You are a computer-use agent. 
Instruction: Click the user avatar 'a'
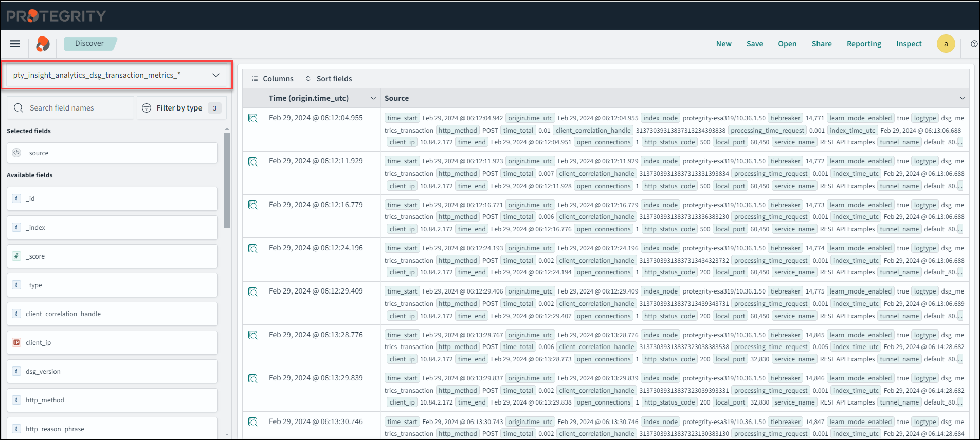946,44
